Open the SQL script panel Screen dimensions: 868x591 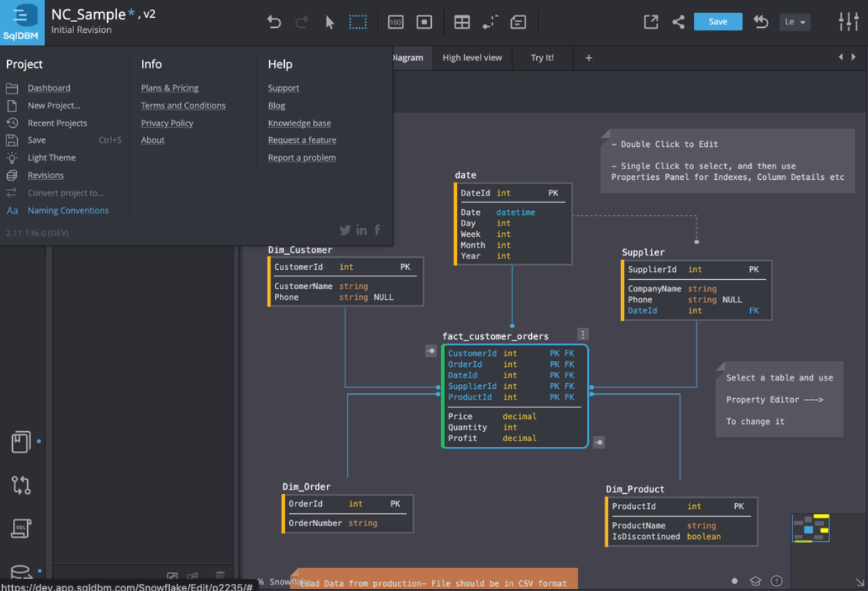(21, 528)
